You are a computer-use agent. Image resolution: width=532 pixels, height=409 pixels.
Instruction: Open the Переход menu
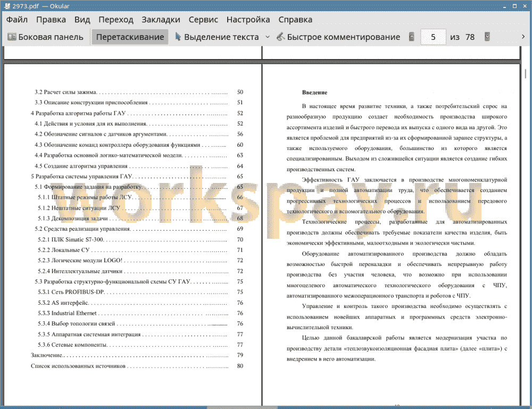click(x=115, y=20)
